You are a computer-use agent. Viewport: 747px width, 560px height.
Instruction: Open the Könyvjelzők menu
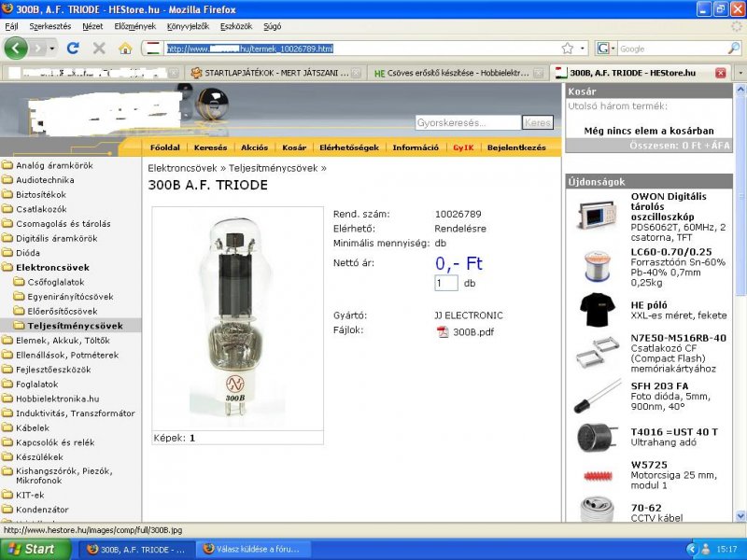point(188,26)
